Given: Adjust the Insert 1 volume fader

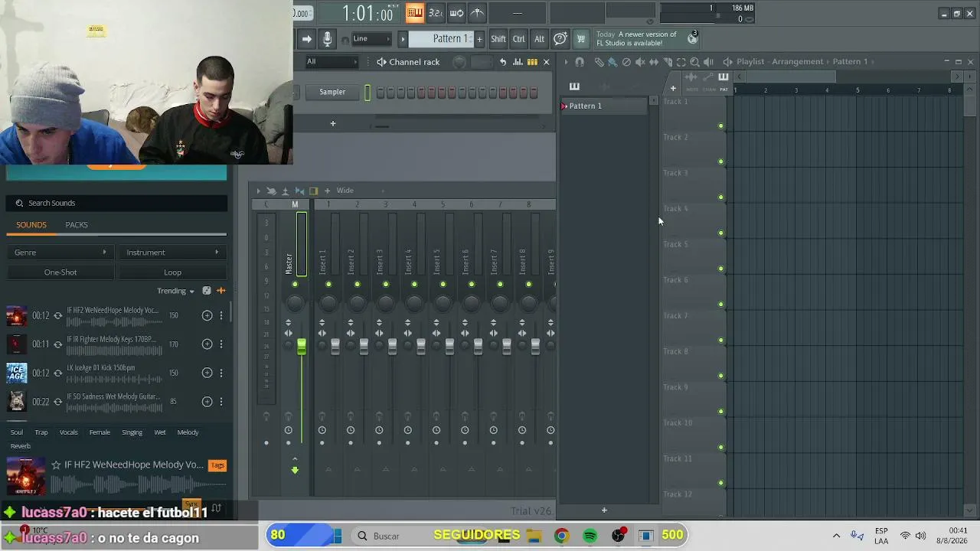Looking at the screenshot, I should [x=335, y=347].
